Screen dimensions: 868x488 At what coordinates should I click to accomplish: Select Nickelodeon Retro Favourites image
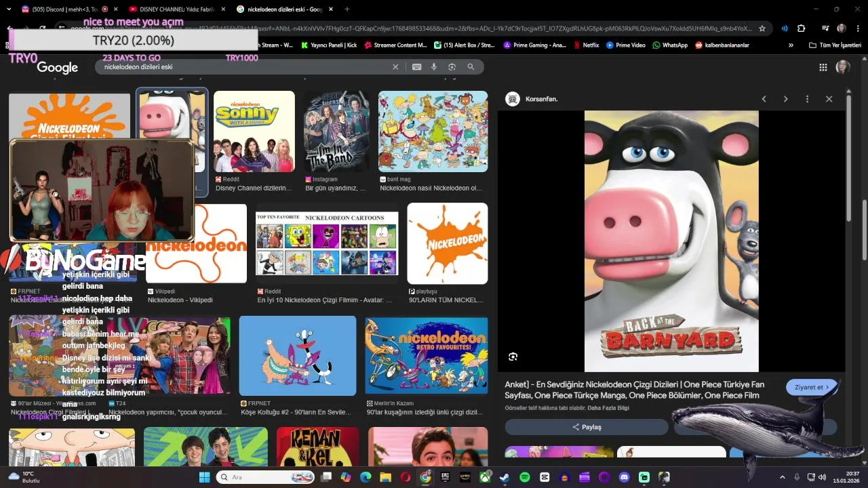[x=427, y=355]
